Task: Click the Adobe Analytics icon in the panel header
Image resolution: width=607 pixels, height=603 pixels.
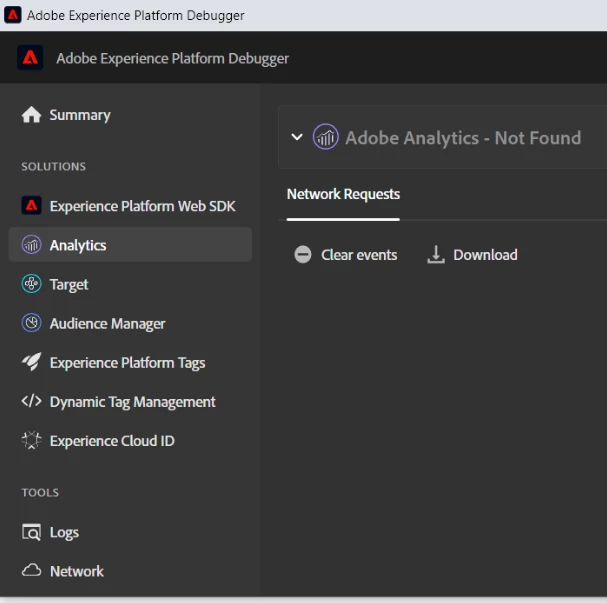Action: [326, 137]
